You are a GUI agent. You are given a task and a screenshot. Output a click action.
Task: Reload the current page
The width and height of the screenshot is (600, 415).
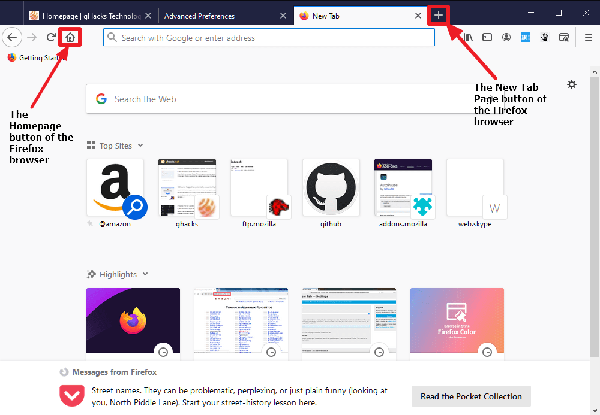[51, 37]
